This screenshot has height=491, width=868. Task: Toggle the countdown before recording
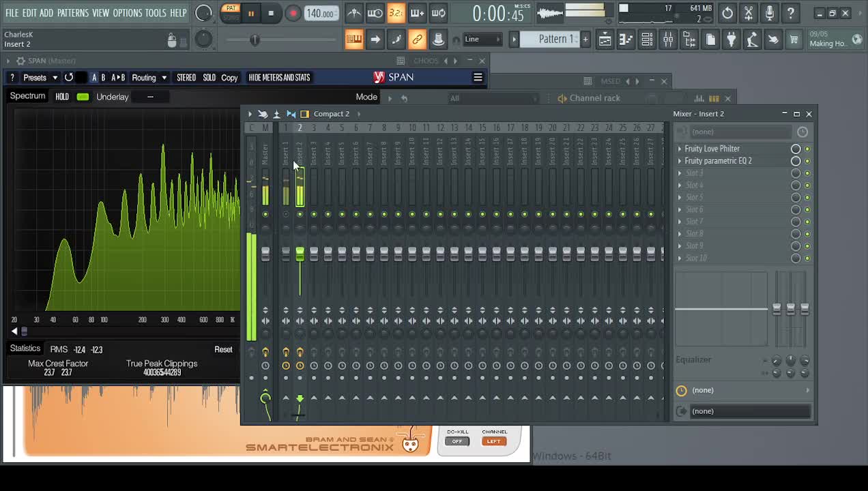tap(396, 13)
